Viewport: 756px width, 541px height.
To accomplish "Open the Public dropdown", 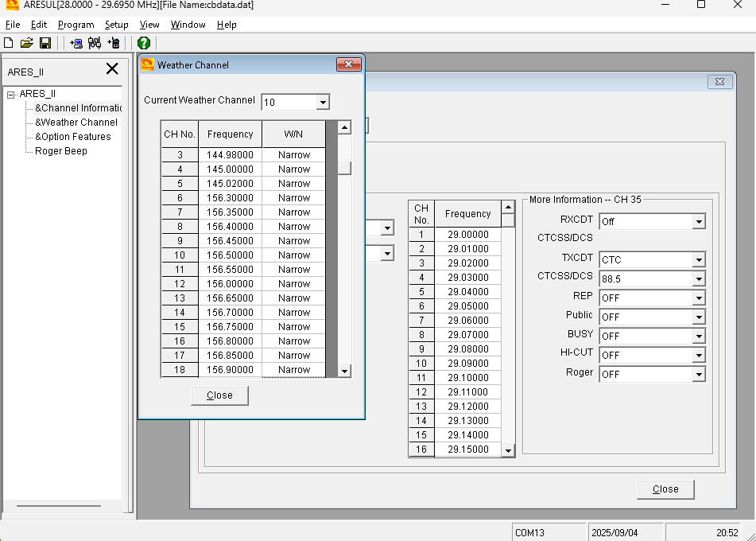I will pos(699,317).
